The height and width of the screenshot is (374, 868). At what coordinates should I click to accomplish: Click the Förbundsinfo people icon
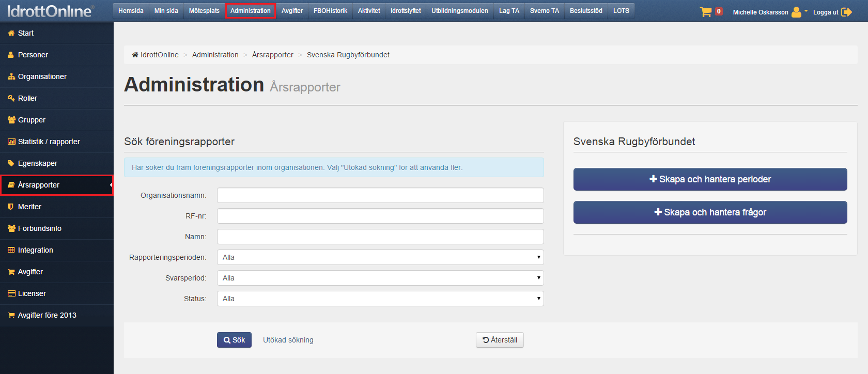tap(11, 228)
